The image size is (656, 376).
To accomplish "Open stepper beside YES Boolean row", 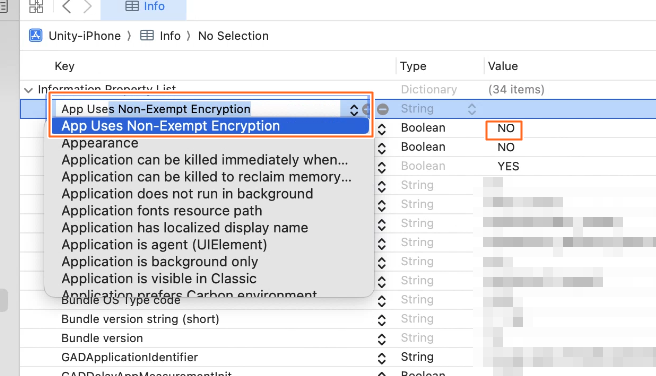I will click(382, 167).
